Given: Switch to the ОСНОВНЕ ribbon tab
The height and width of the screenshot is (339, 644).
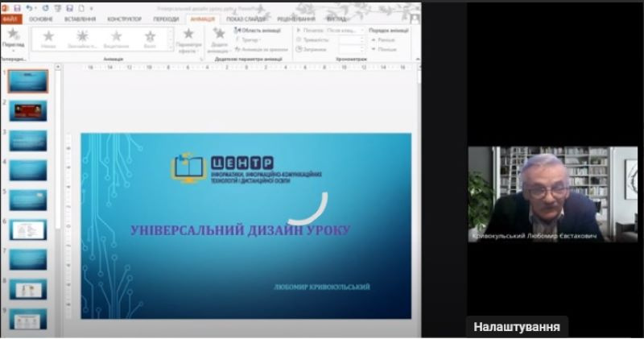Looking at the screenshot, I should click(x=41, y=19).
